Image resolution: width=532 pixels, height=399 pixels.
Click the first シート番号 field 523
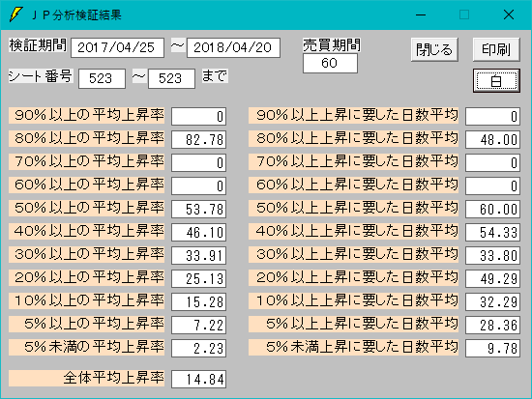pyautogui.click(x=102, y=78)
